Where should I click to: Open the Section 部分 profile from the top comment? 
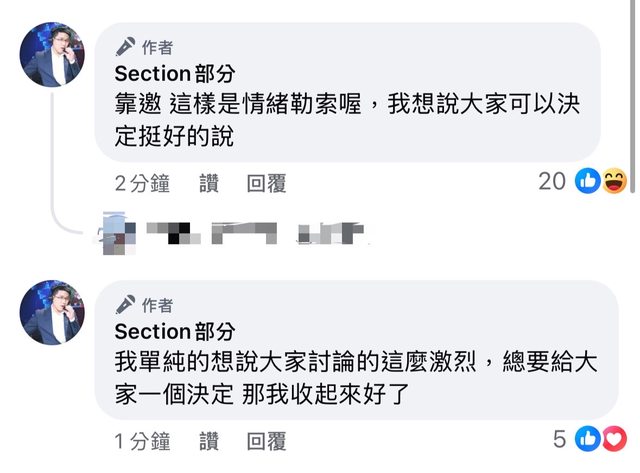pos(176,73)
